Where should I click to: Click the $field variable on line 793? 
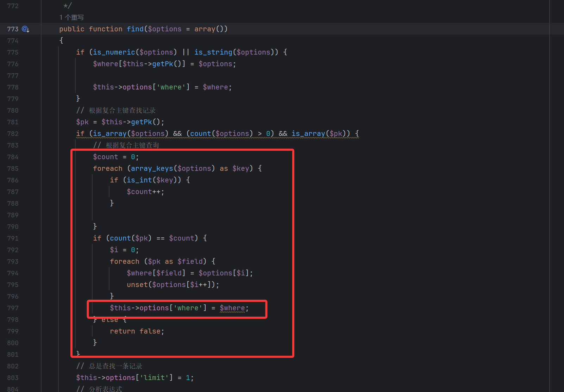coord(190,262)
